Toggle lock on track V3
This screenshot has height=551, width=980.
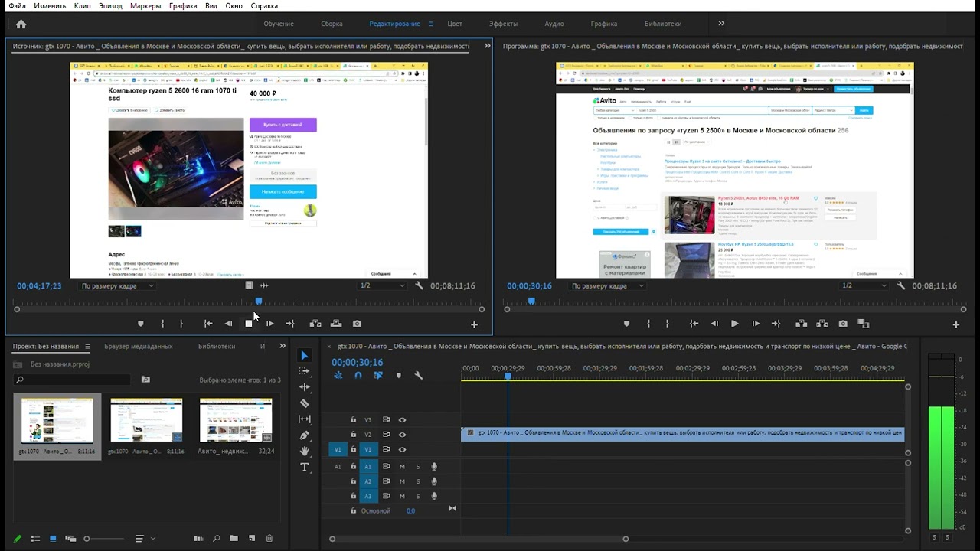click(353, 419)
